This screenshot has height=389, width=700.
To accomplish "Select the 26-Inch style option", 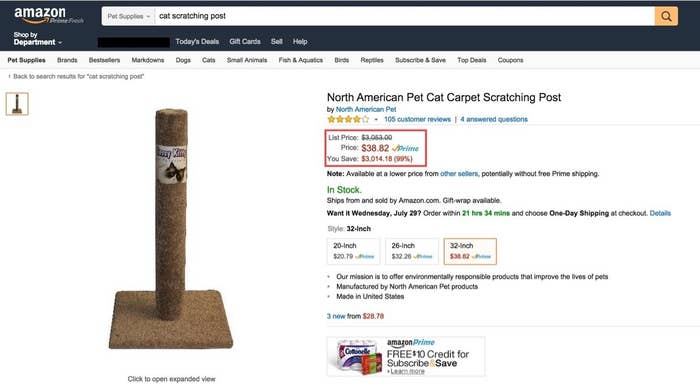I will 412,251.
